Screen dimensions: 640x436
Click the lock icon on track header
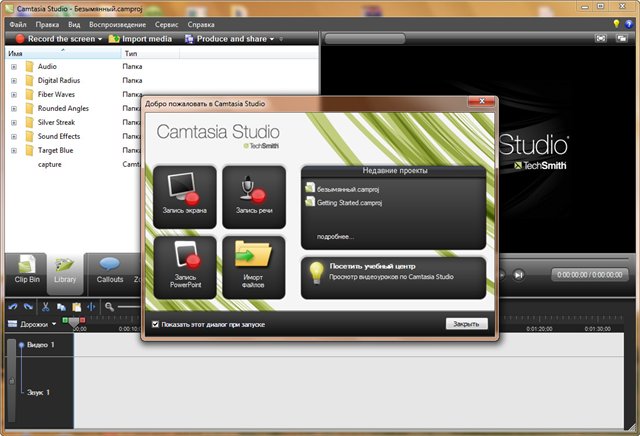(x=12, y=381)
